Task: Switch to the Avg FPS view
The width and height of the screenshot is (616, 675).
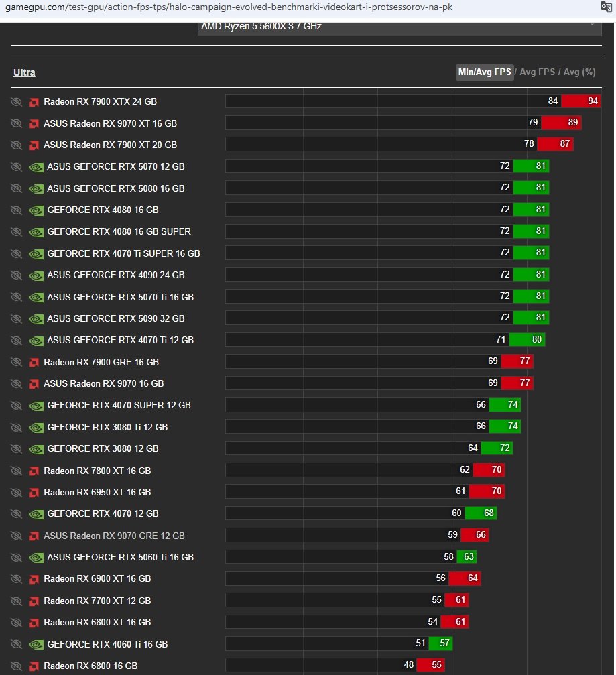Action: [x=537, y=72]
